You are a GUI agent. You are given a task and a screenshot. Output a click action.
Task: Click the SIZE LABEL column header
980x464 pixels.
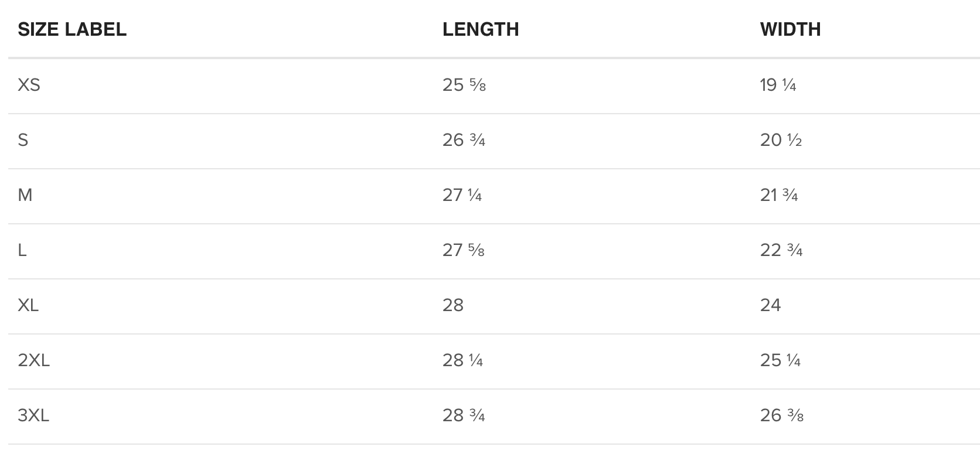tap(72, 29)
